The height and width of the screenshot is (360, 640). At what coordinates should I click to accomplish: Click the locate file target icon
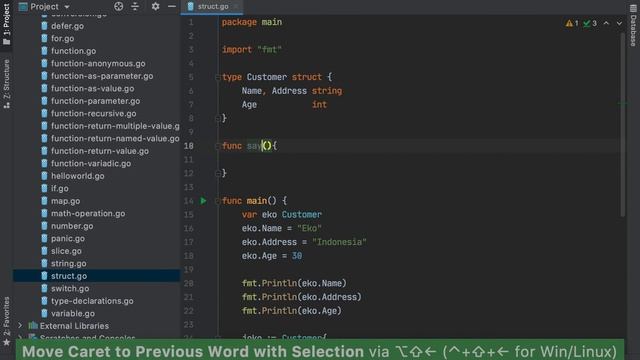pyautogui.click(x=118, y=7)
